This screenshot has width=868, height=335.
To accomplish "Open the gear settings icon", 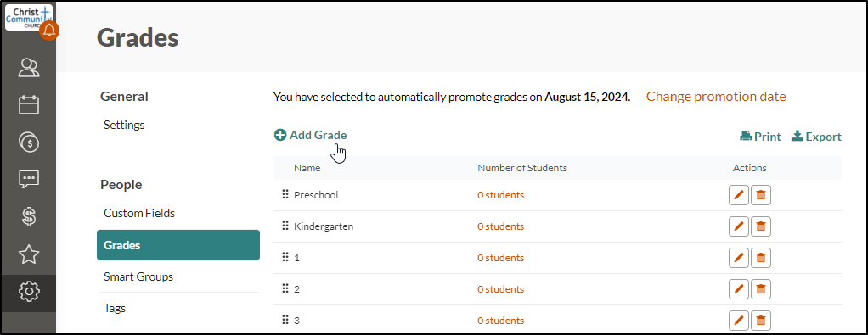I will coord(29,291).
